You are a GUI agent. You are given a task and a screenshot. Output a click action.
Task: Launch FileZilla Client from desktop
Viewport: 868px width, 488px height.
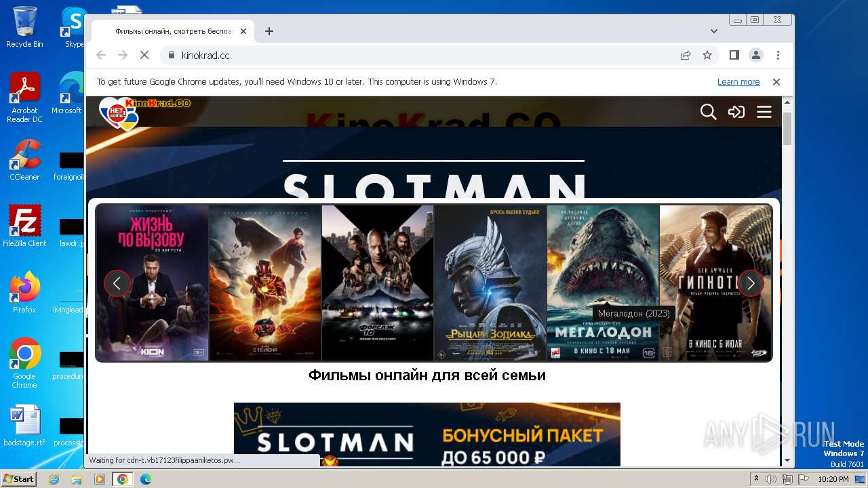tap(24, 226)
